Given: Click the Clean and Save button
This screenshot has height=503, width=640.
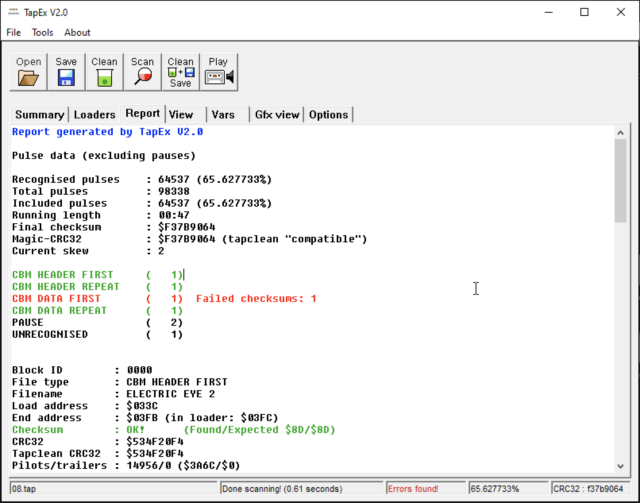Looking at the screenshot, I should click(180, 71).
